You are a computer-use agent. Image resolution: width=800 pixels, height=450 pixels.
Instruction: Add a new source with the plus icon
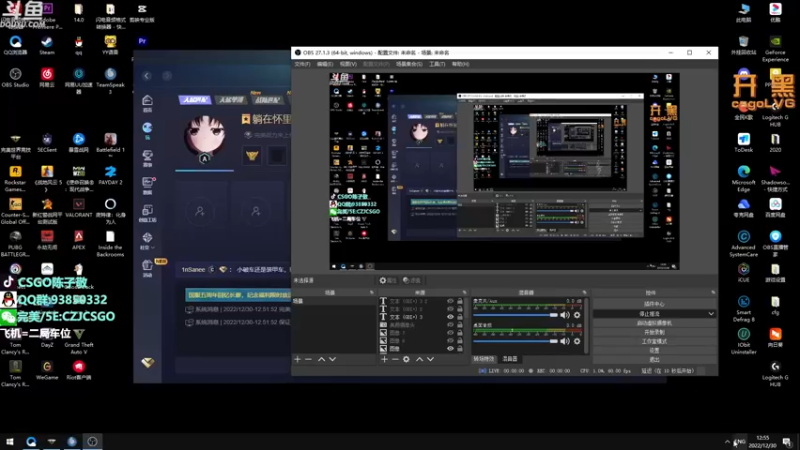tap(384, 359)
